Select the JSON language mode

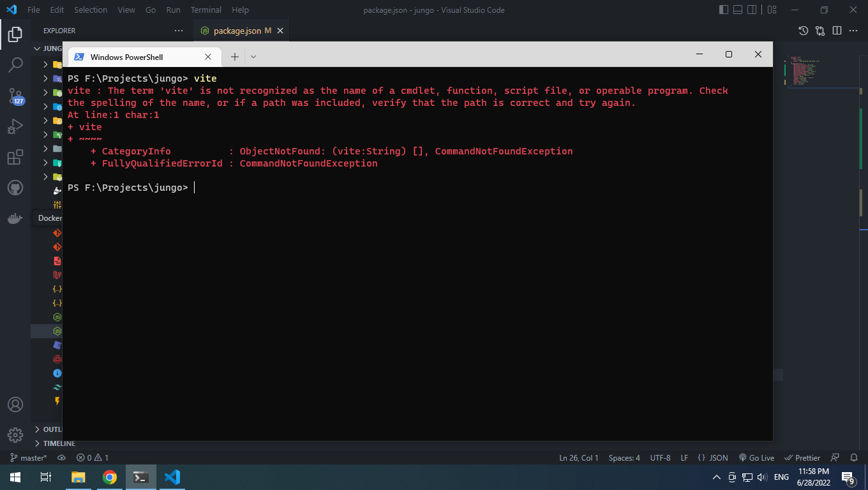(713, 457)
